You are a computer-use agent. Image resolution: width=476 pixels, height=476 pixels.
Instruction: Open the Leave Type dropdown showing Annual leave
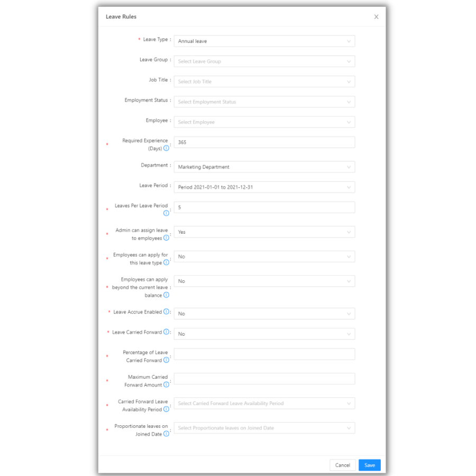[264, 41]
